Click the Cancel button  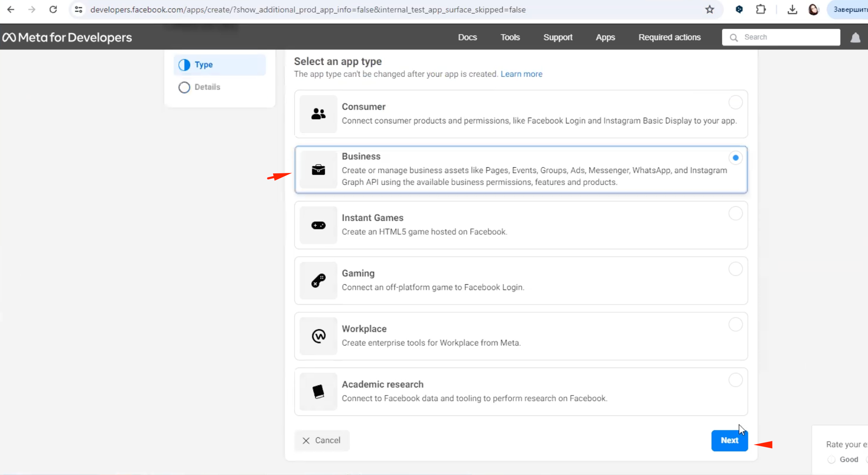click(x=322, y=440)
